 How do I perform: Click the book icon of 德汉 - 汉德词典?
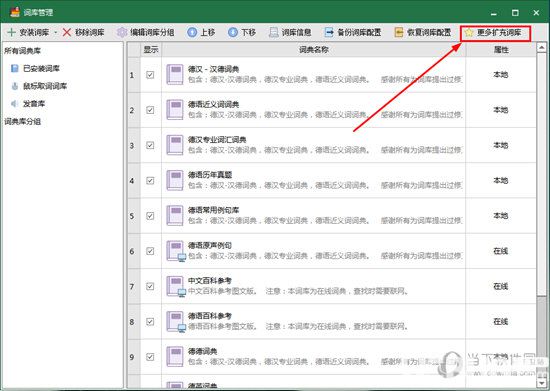coord(175,74)
